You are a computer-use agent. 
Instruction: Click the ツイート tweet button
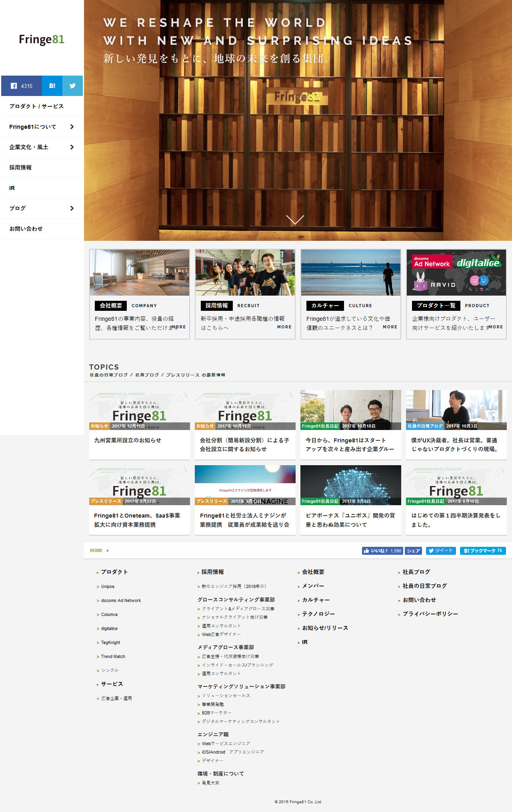[440, 551]
